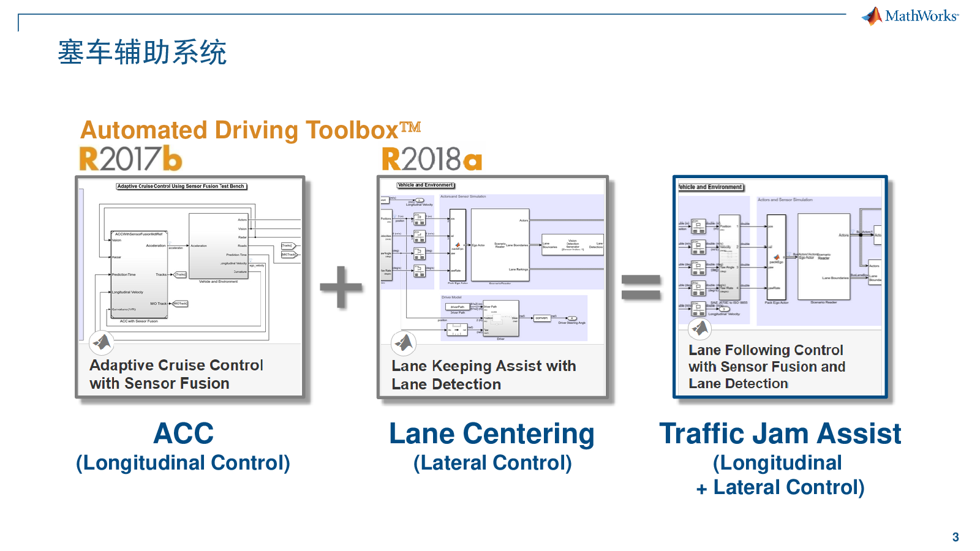Click the Adaptive Cruise Control with Sensor Fusion caption
Screen dimensions: 980x551
click(x=176, y=374)
